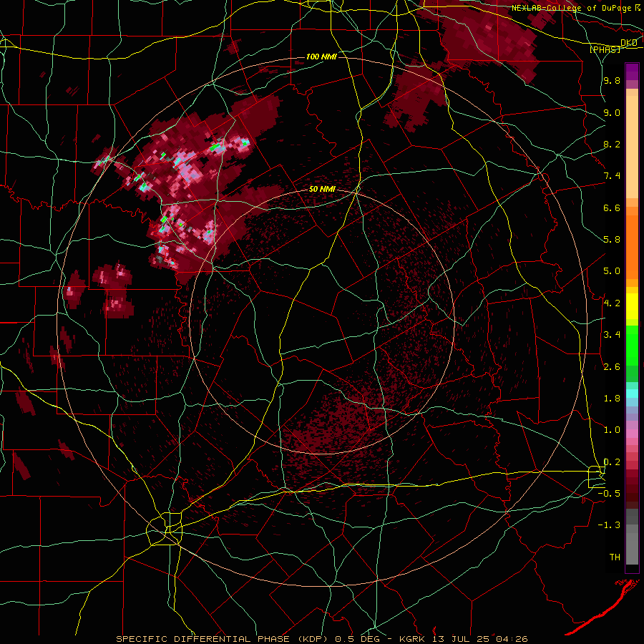Click the 8.2 value on color scale

[612, 144]
